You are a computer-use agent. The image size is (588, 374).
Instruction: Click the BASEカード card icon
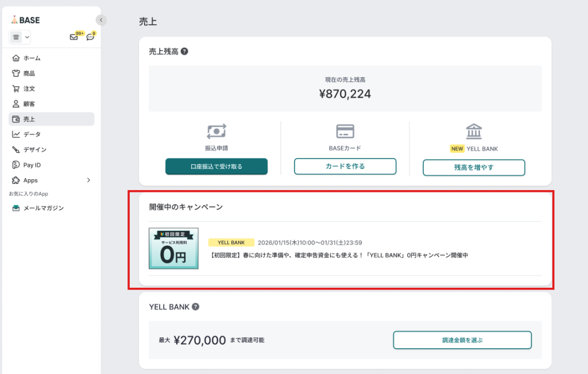point(345,132)
